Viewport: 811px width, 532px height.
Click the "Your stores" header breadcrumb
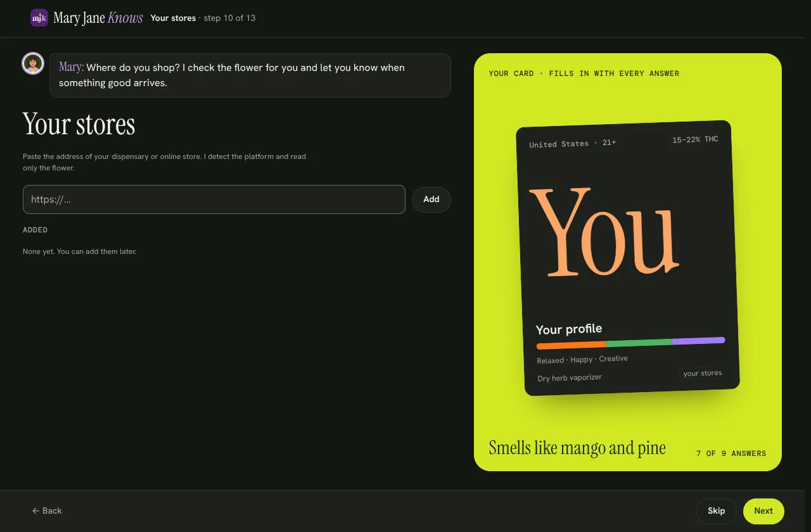pos(173,18)
